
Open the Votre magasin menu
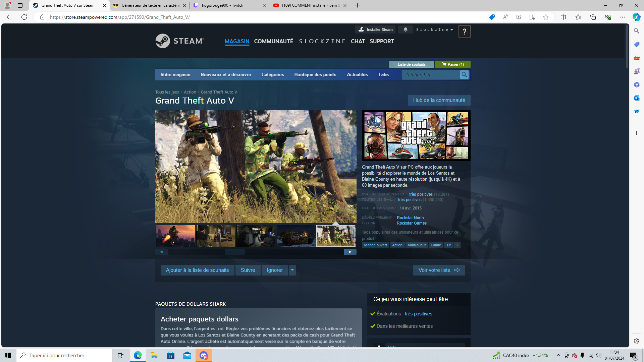click(175, 75)
